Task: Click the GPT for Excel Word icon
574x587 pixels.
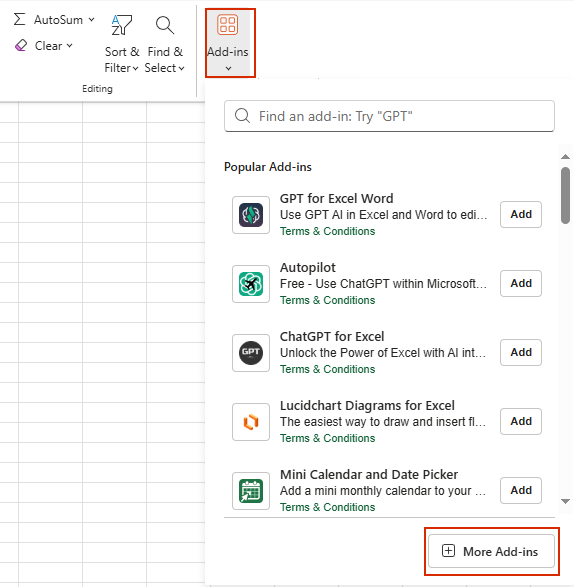Action: point(251,215)
